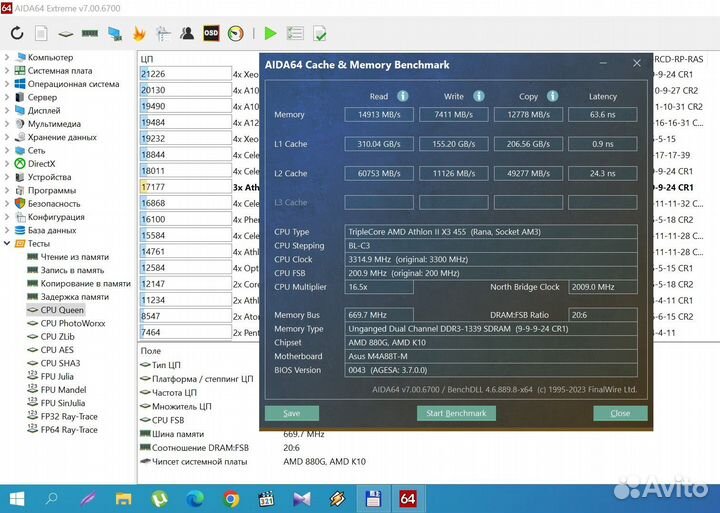Open the OSD panel icon
Screen dimensions: 720x513
click(x=211, y=33)
